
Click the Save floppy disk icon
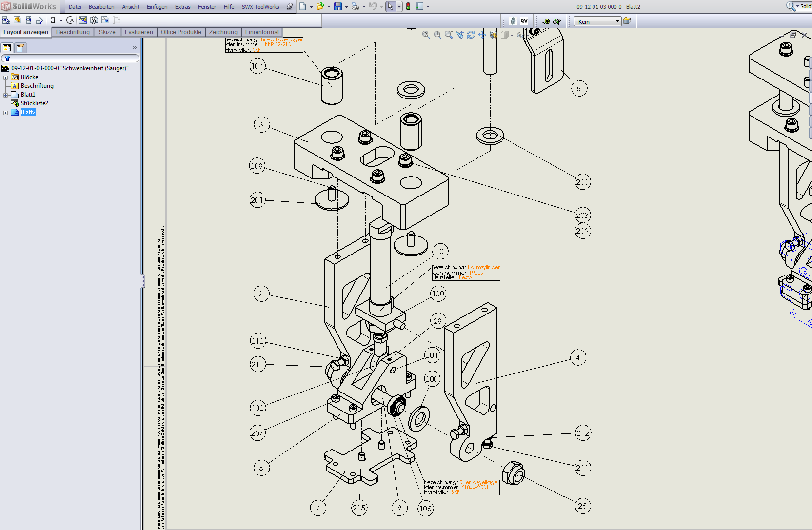[337, 6]
